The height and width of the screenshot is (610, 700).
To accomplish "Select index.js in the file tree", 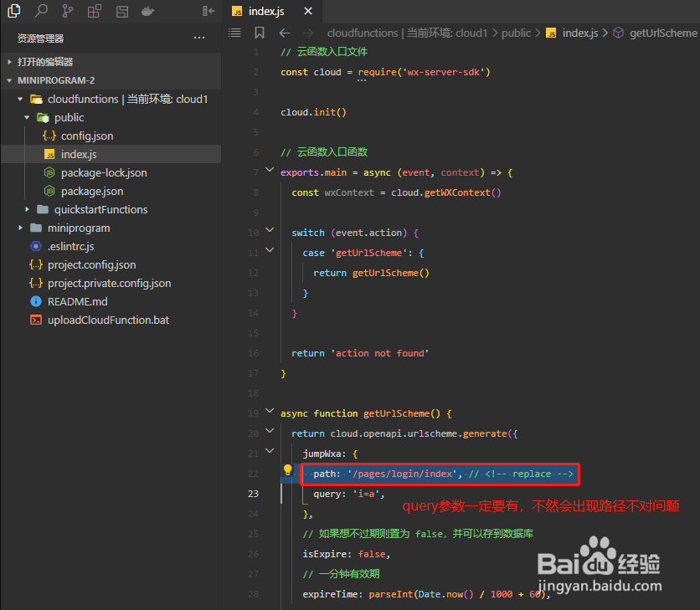I will [x=111, y=154].
